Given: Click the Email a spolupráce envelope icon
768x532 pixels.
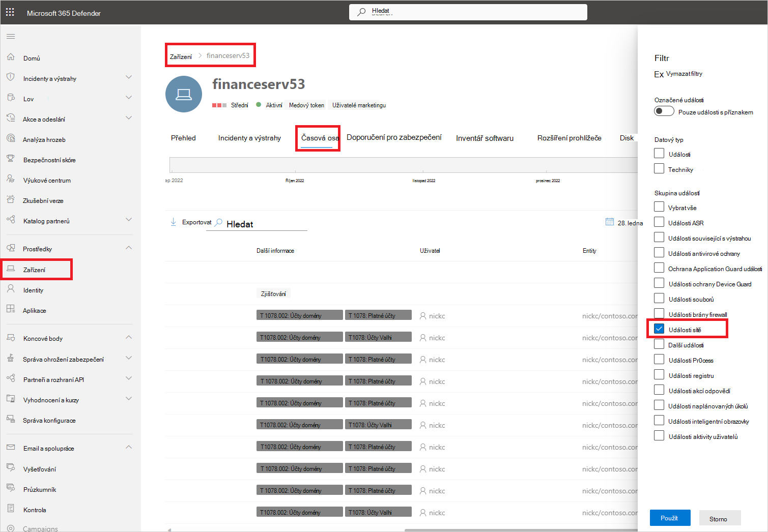Looking at the screenshot, I should click(11, 448).
